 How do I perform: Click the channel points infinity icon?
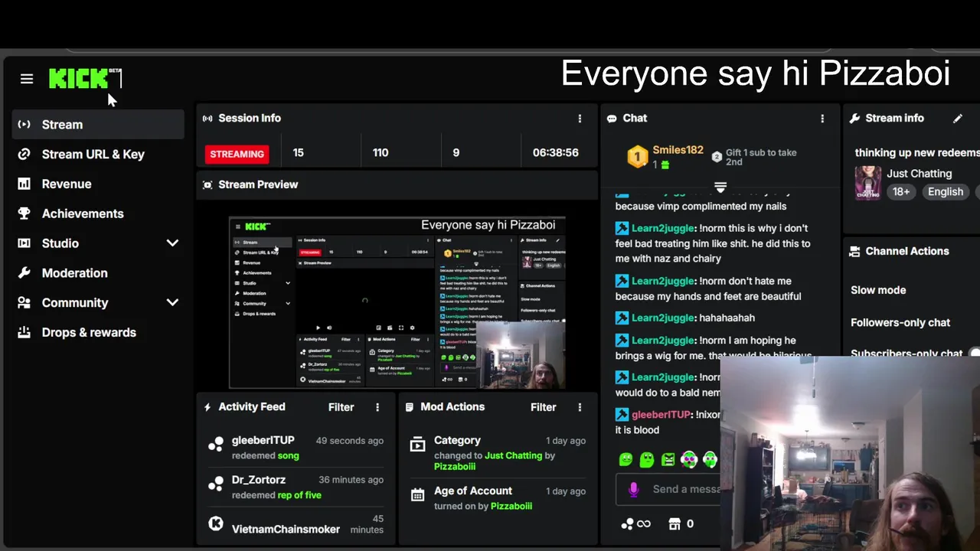[x=636, y=524]
